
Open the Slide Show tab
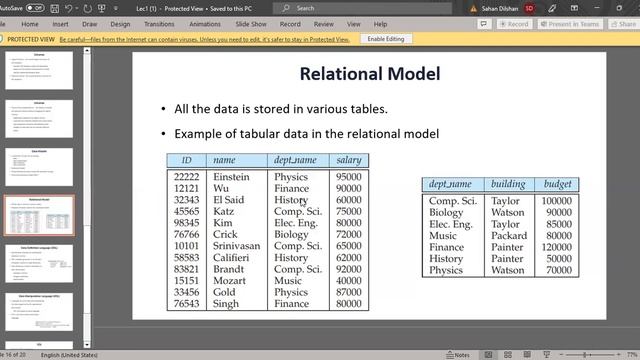[x=251, y=24]
